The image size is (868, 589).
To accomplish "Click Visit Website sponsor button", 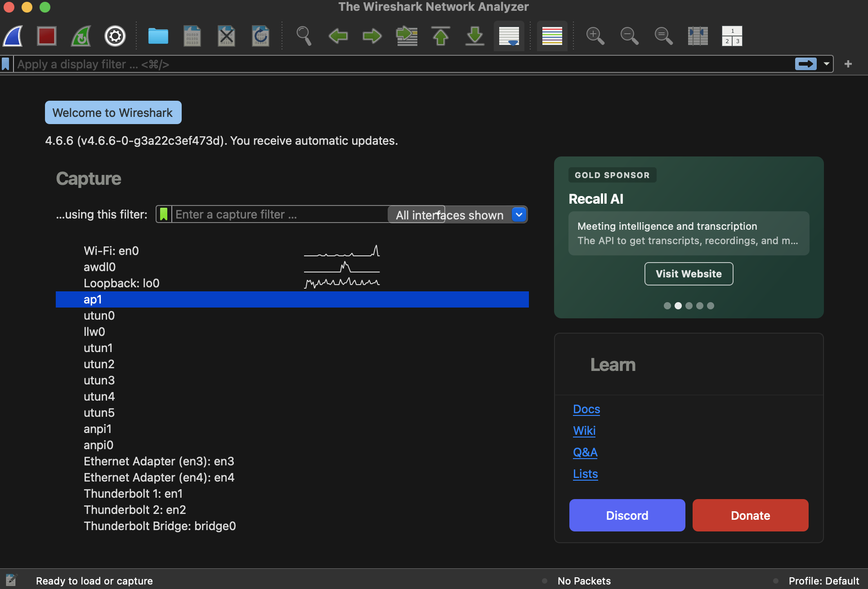I will tap(689, 274).
